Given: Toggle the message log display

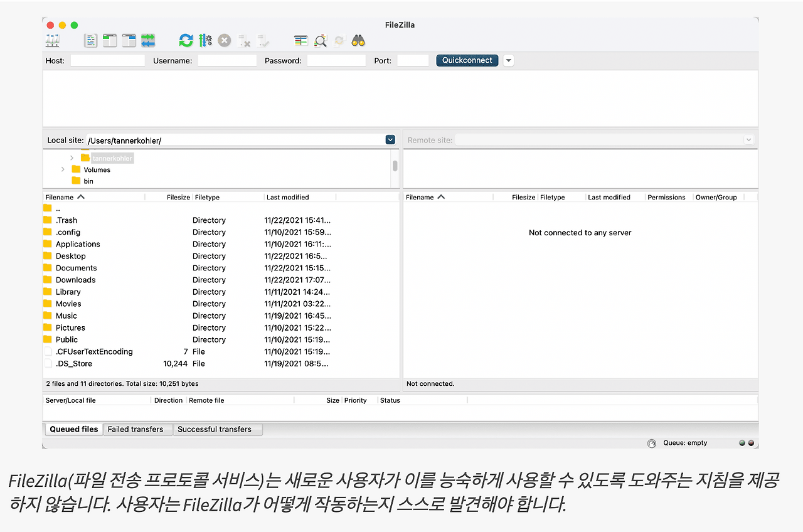Looking at the screenshot, I should pyautogui.click(x=91, y=41).
